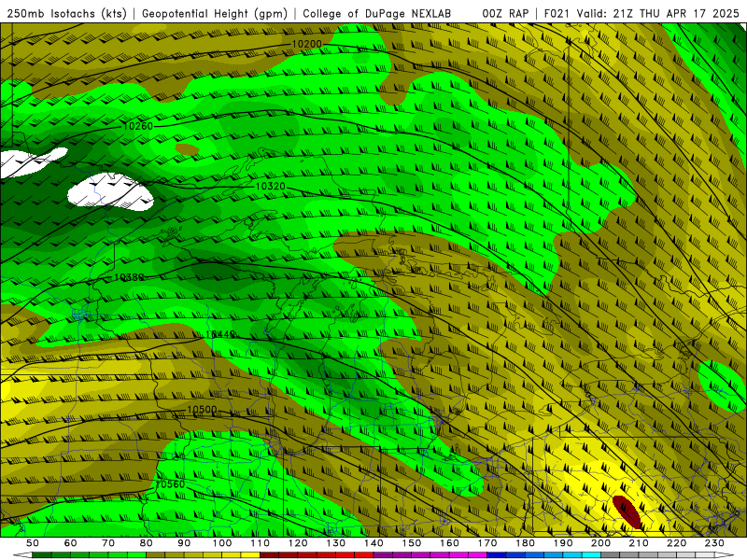Select the 90 kt colorbar label
The width and height of the screenshot is (747, 560).
pos(184,543)
